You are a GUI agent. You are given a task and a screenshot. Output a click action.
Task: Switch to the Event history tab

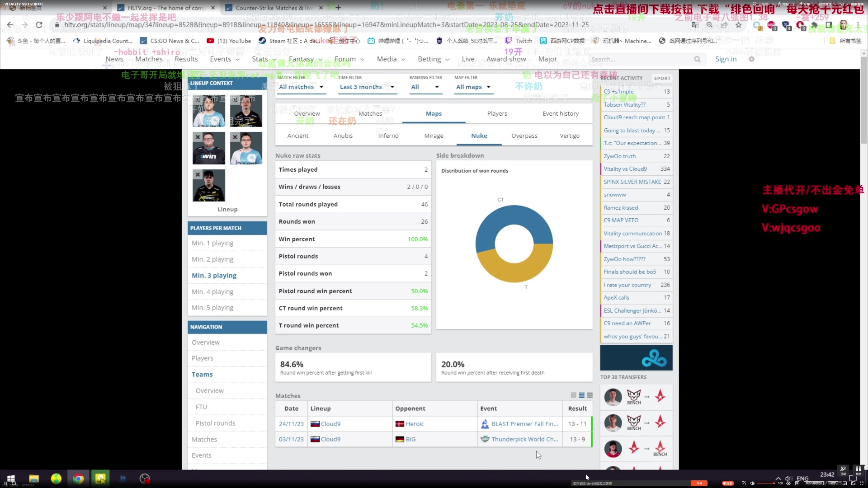pyautogui.click(x=561, y=114)
